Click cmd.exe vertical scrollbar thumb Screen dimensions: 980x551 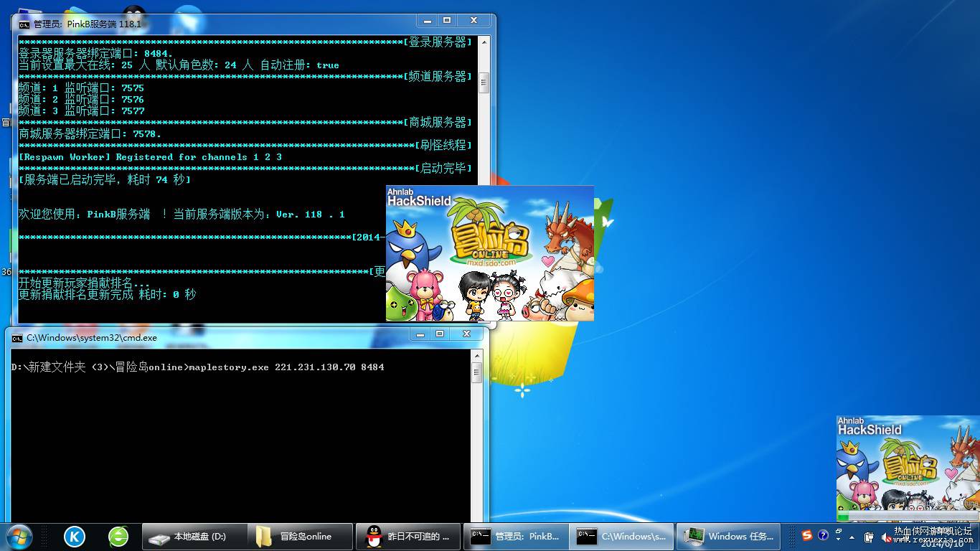pyautogui.click(x=477, y=373)
